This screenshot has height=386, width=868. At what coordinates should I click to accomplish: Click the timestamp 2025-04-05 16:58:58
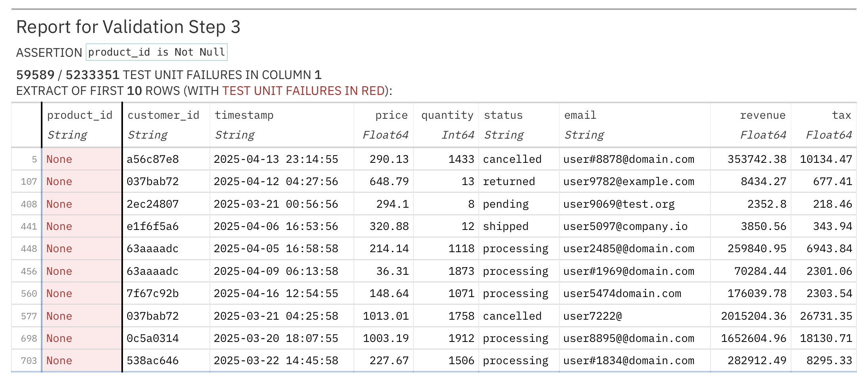(276, 249)
